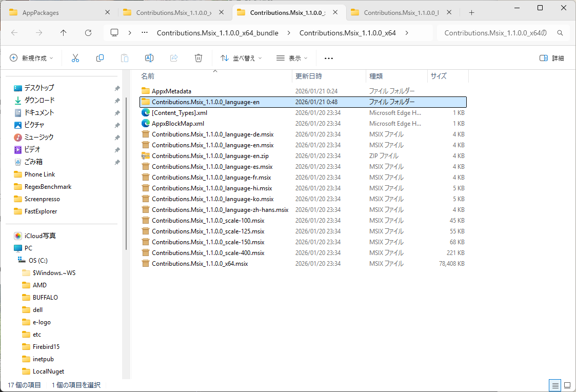Click the search magnifier icon
576x392 pixels.
[x=560, y=33]
